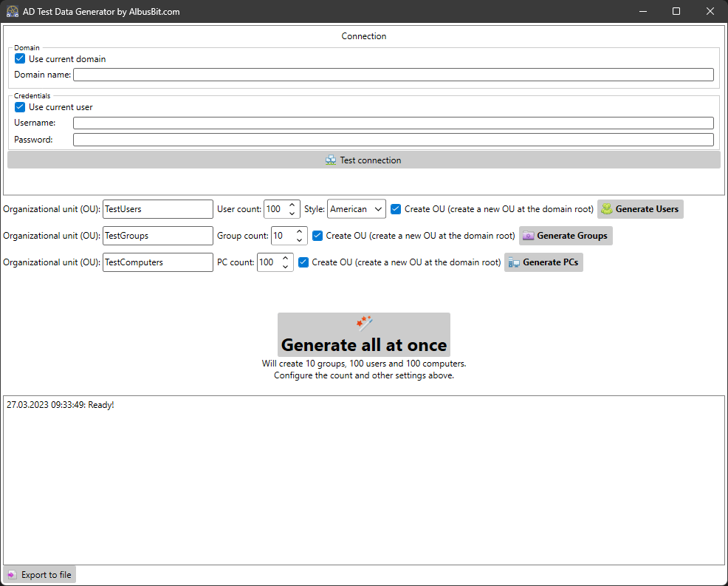
Task: Click the User count value 100
Action: coord(273,209)
